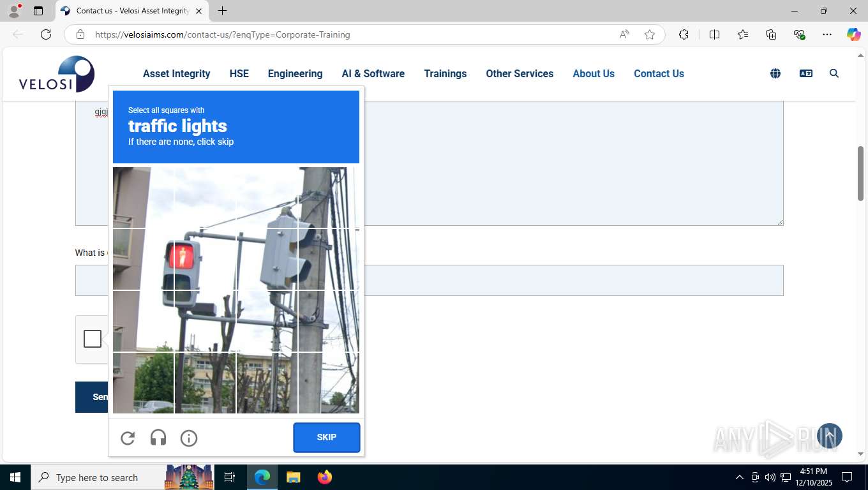This screenshot has width=868, height=490.
Task: Open the Asset Integrity menu
Action: pyautogui.click(x=177, y=73)
